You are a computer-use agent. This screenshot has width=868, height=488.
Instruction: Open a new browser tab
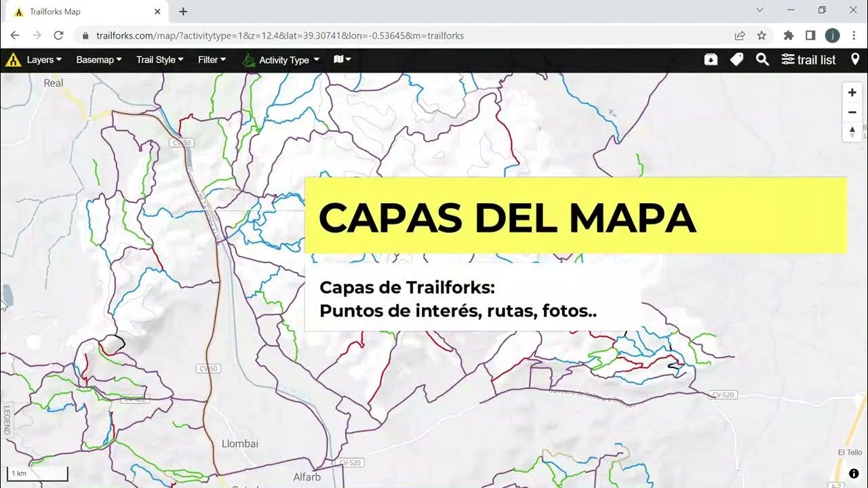(183, 12)
